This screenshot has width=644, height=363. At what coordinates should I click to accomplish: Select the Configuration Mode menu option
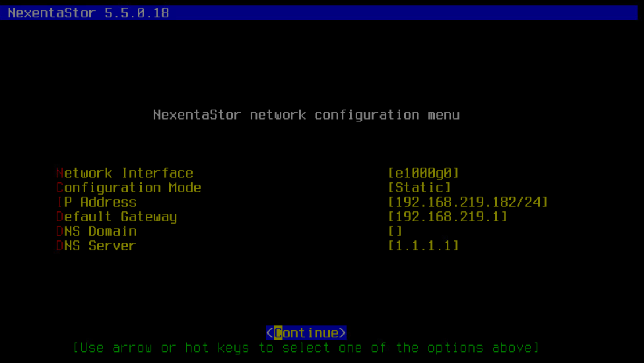[x=129, y=188]
